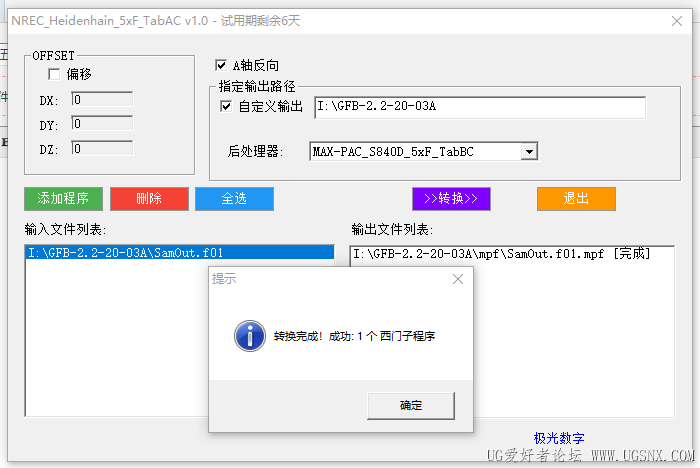Click the blue info icon in dialog
The image size is (700, 468).
250,336
